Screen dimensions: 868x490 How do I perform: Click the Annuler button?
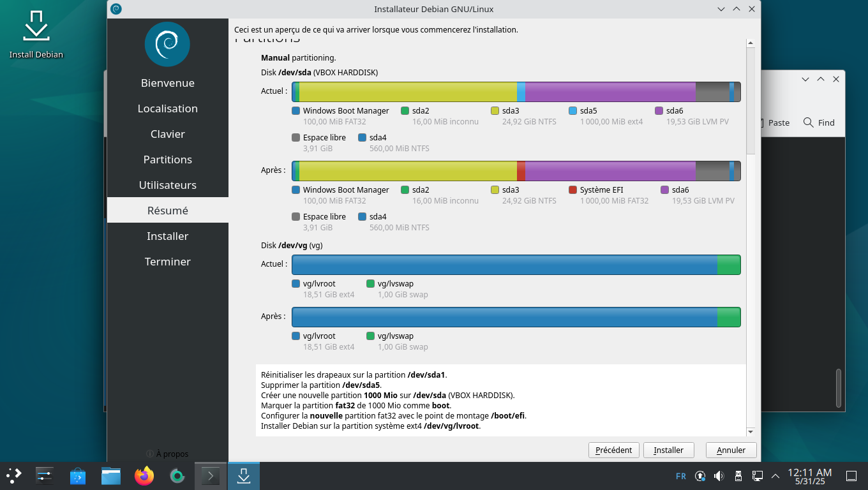point(731,450)
